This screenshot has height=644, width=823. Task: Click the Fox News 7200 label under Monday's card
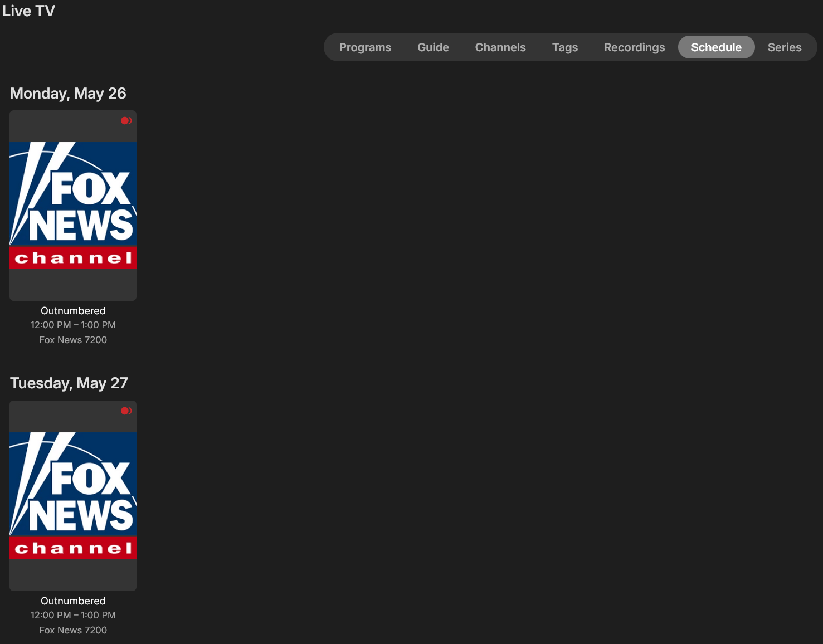(x=73, y=340)
